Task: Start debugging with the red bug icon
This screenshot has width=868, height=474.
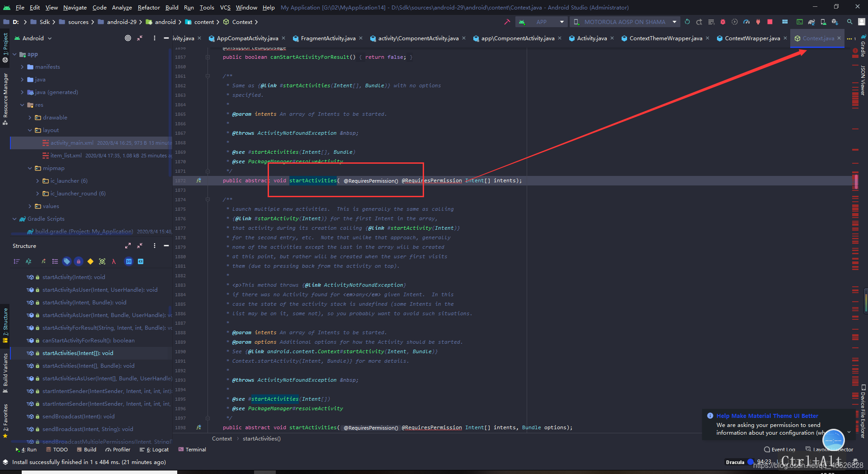Action: (722, 22)
